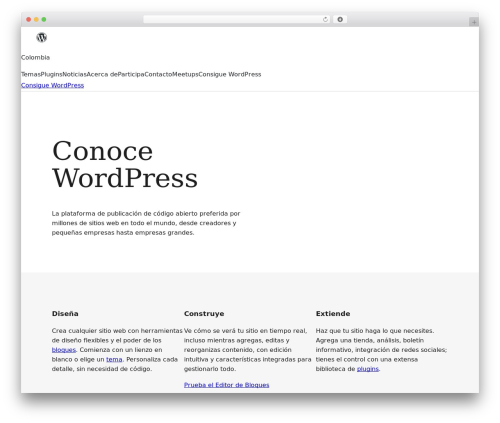Click the Colombia site title

pyautogui.click(x=35, y=58)
